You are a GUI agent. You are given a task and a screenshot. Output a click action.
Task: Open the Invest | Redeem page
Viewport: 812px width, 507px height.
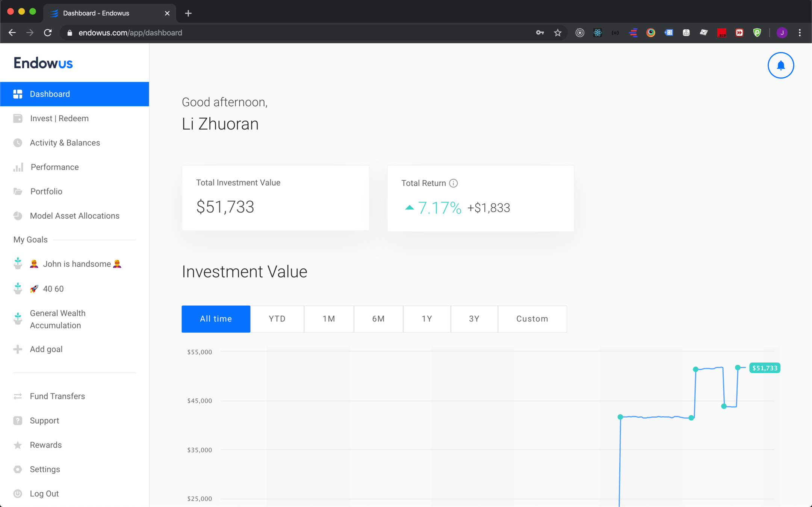[59, 118]
